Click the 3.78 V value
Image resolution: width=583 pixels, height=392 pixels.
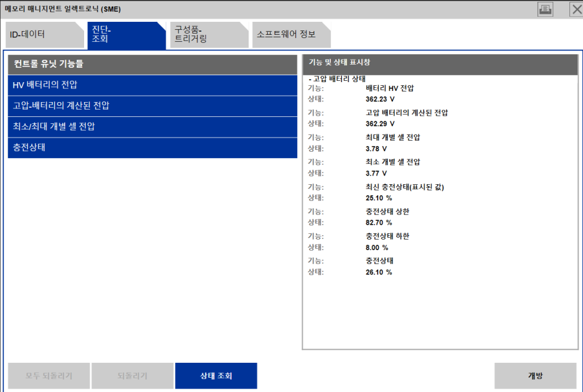pyautogui.click(x=376, y=149)
